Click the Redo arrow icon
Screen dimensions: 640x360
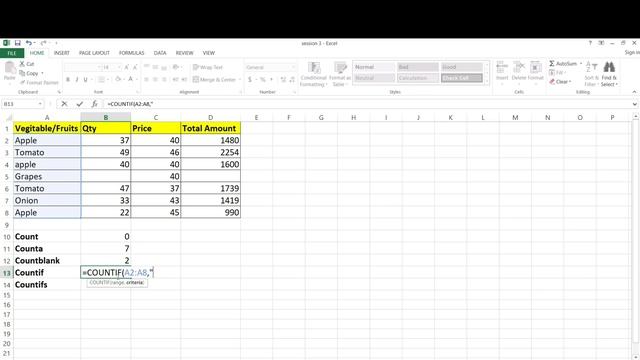[x=43, y=43]
